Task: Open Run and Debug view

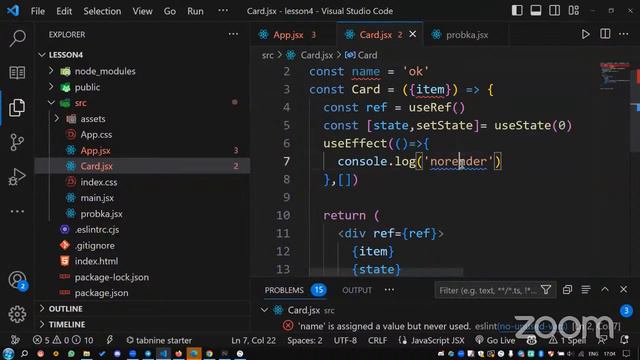Action: (x=17, y=177)
